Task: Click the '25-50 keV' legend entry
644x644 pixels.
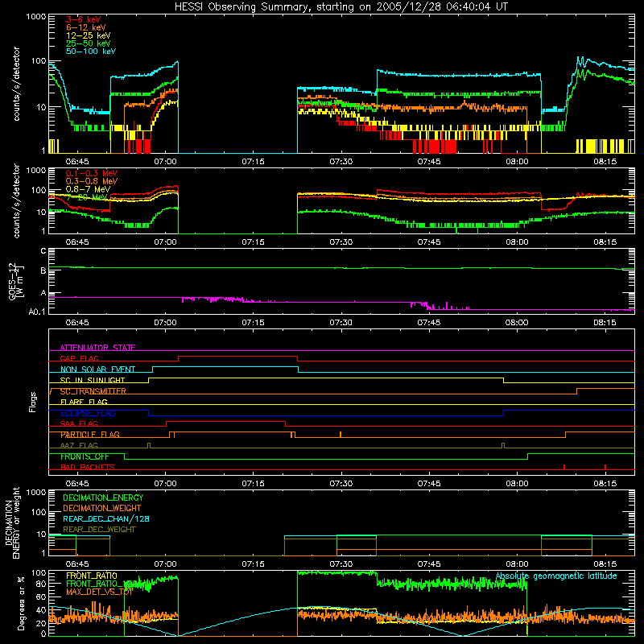Action: click(x=88, y=43)
